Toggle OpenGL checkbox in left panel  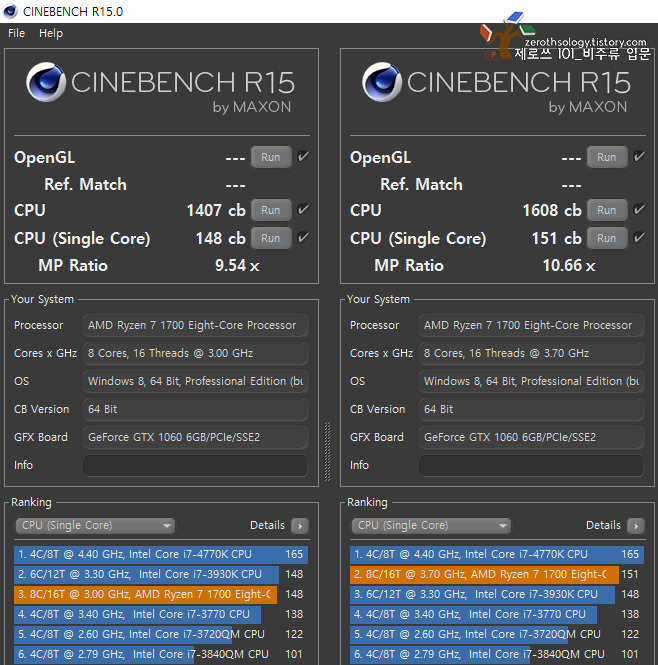pos(303,156)
